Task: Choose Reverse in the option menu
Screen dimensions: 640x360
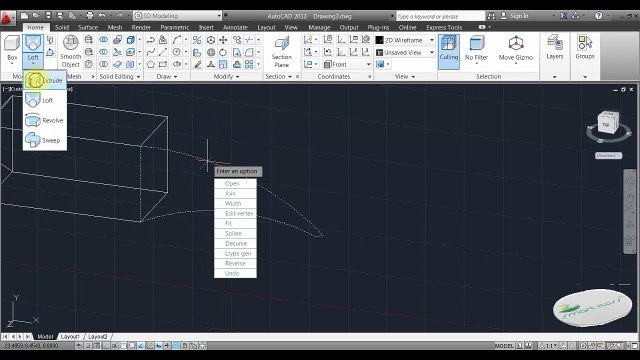Action: pyautogui.click(x=235, y=264)
